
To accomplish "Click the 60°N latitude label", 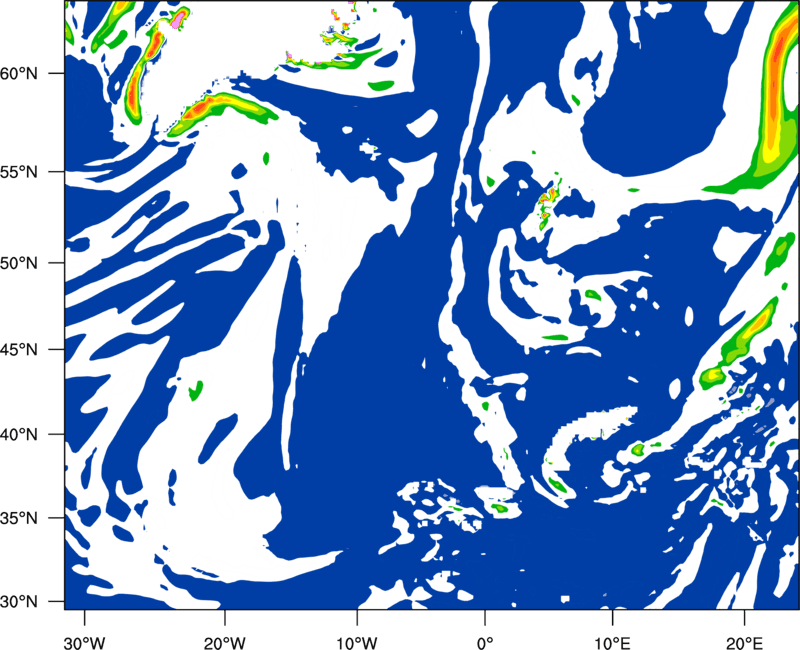I will click(19, 74).
